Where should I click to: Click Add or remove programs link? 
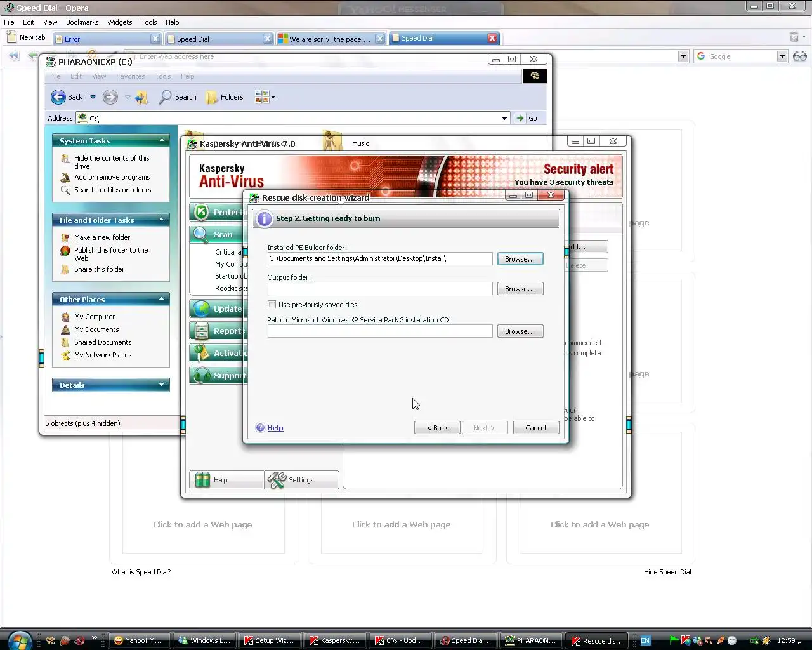(x=112, y=177)
